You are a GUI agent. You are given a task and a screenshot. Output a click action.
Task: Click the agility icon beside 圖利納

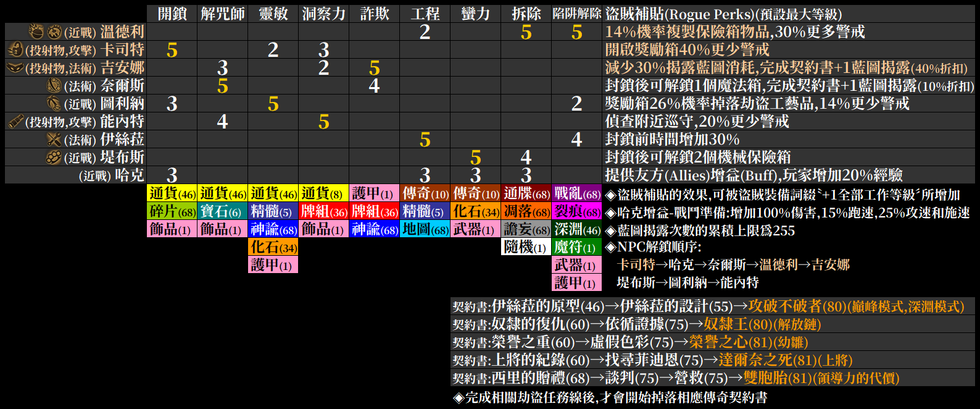pos(54,103)
